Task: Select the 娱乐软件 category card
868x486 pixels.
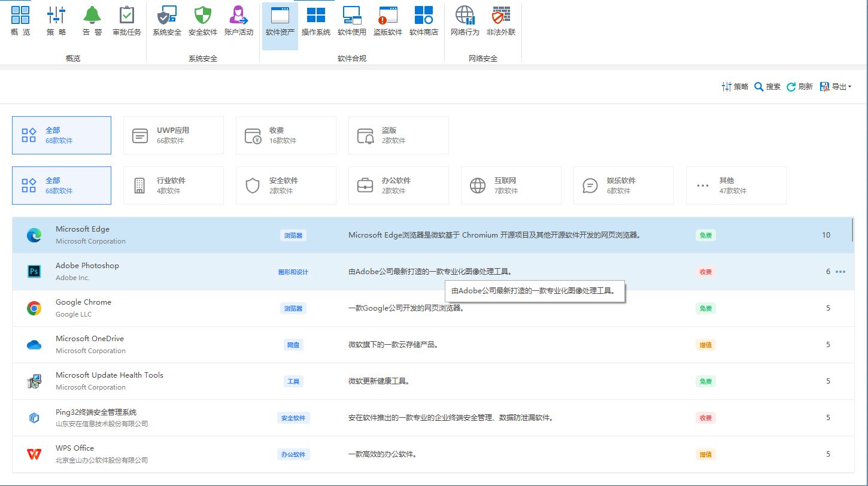Action: [624, 186]
